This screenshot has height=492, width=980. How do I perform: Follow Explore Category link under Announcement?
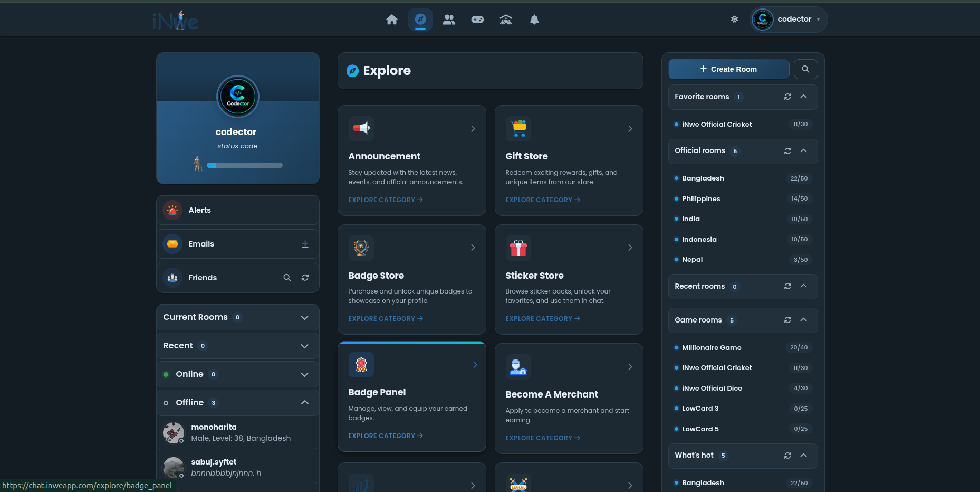pyautogui.click(x=386, y=200)
